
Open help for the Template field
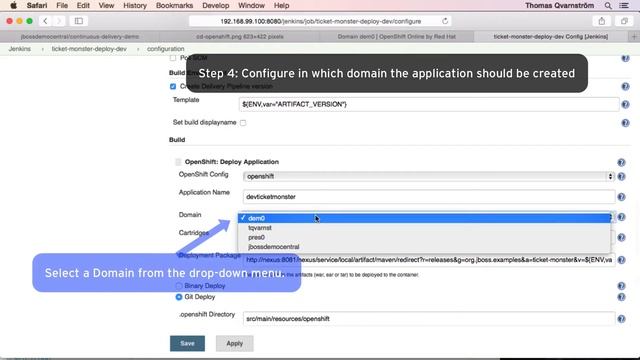point(625,104)
